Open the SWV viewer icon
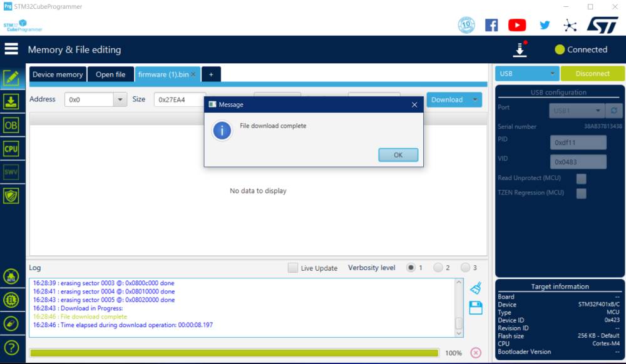626x364 pixels. click(x=11, y=172)
